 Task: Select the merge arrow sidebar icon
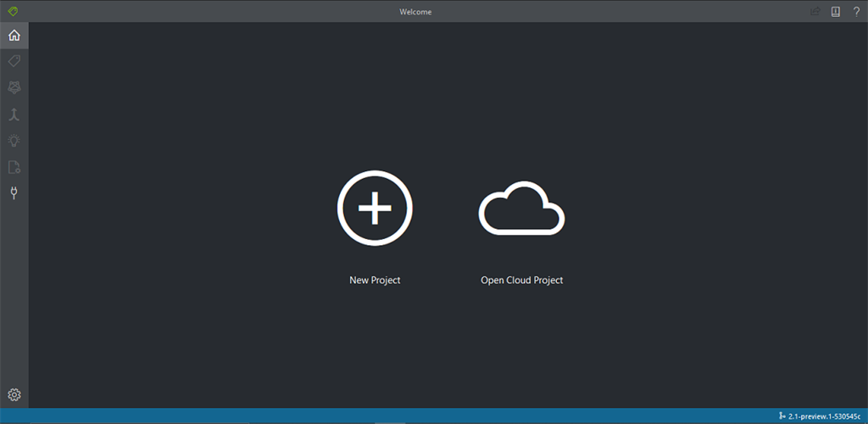click(14, 114)
